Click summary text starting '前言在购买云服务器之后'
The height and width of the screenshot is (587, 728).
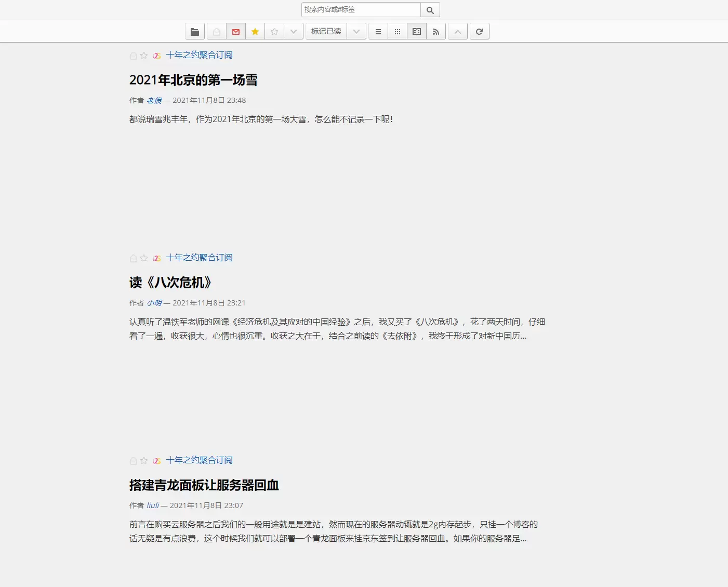pyautogui.click(x=334, y=531)
